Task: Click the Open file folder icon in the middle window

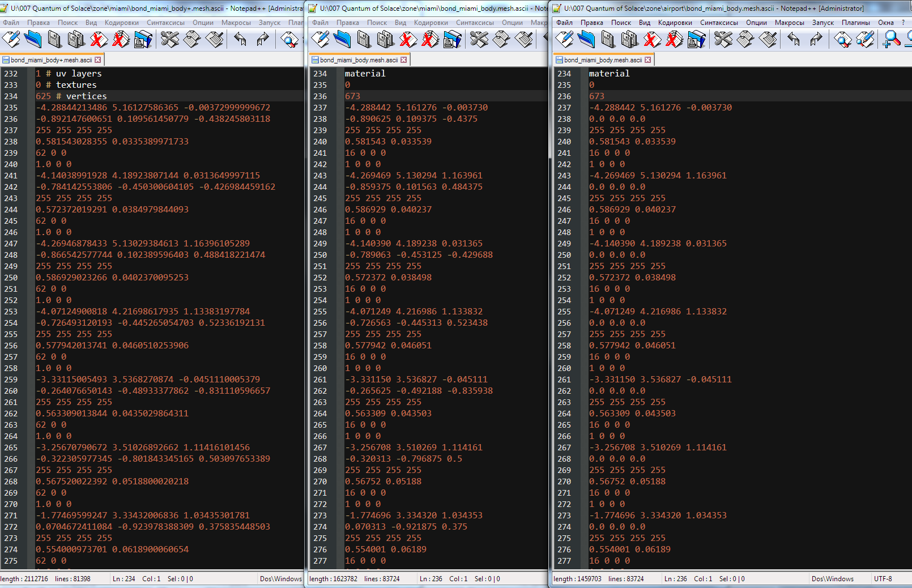Action: click(x=342, y=39)
